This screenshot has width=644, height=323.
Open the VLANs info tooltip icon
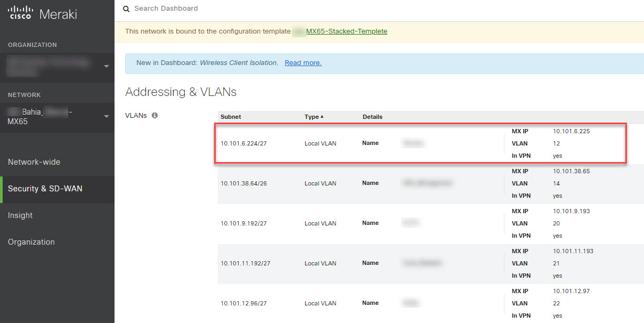[155, 115]
